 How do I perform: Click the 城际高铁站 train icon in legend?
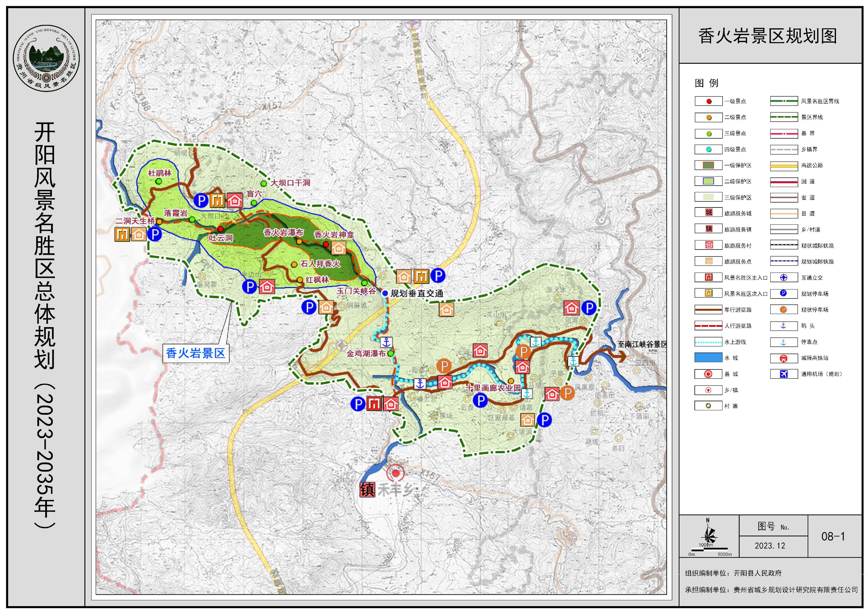point(784,358)
